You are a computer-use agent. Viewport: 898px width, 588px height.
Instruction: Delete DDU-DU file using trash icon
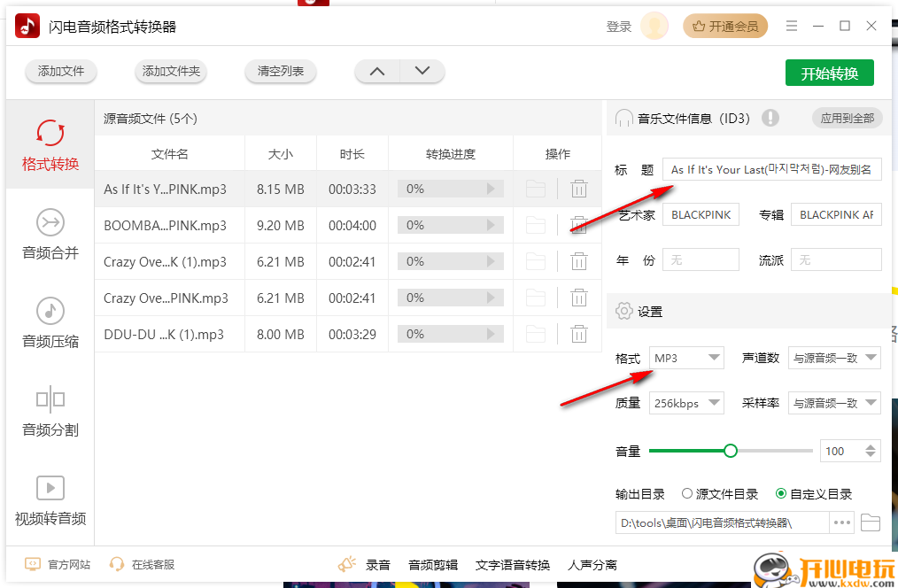click(579, 334)
